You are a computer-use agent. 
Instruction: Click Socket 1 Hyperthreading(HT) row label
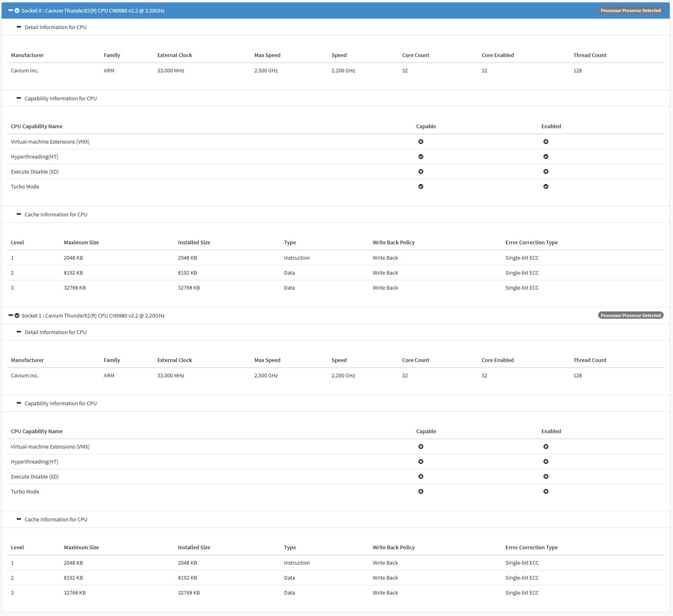[34, 462]
